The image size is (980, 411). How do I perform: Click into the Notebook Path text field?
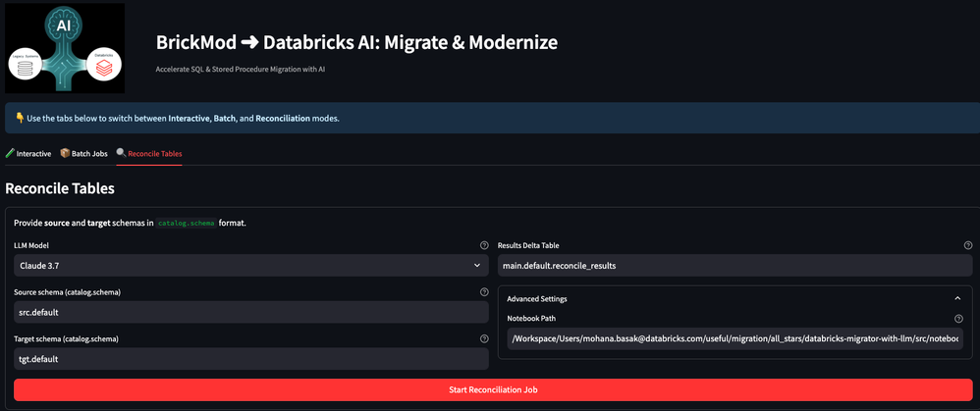(735, 339)
